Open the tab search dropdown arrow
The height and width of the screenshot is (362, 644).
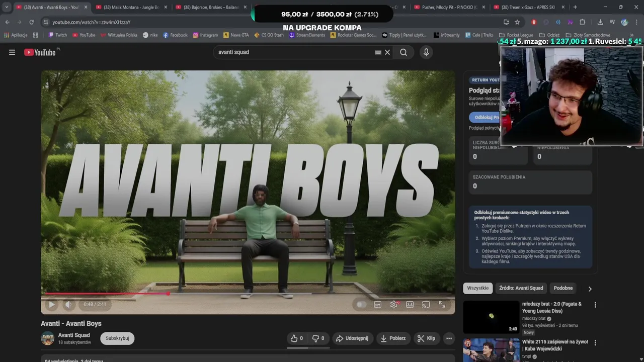coord(6,7)
